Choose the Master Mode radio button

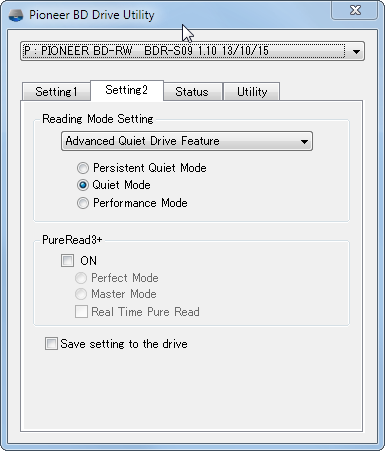[81, 294]
